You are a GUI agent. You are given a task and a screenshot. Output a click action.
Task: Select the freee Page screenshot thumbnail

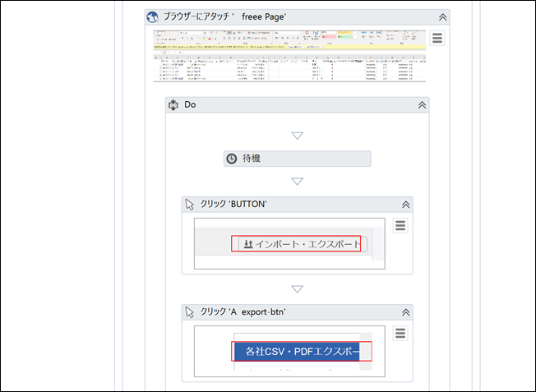(x=289, y=57)
